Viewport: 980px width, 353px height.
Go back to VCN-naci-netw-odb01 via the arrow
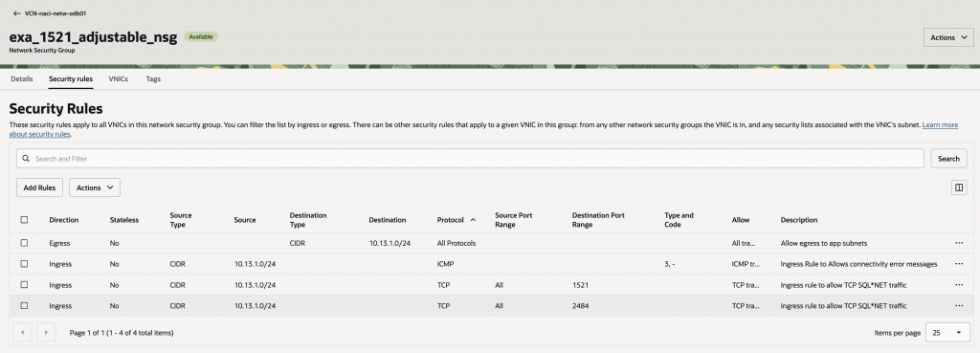coord(17,13)
